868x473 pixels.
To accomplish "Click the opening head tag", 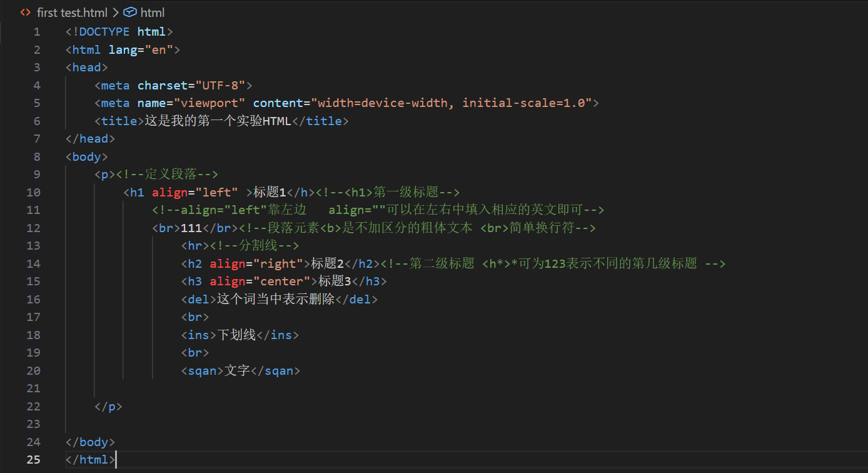I will [87, 68].
